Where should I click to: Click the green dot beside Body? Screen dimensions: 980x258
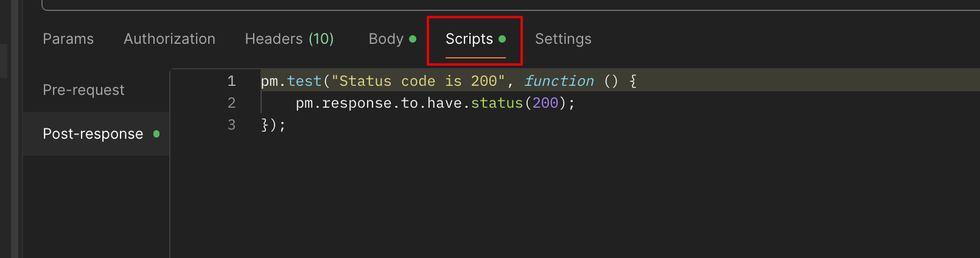413,39
